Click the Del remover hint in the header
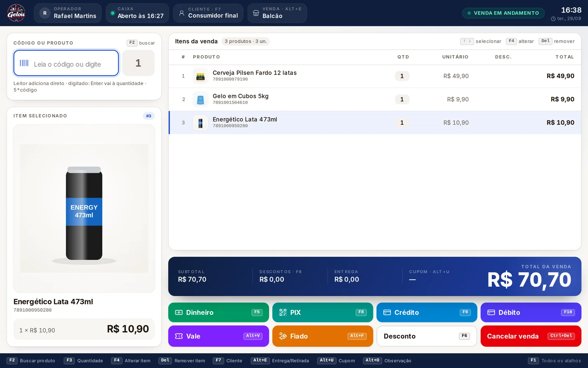This screenshot has height=368, width=588. [557, 41]
